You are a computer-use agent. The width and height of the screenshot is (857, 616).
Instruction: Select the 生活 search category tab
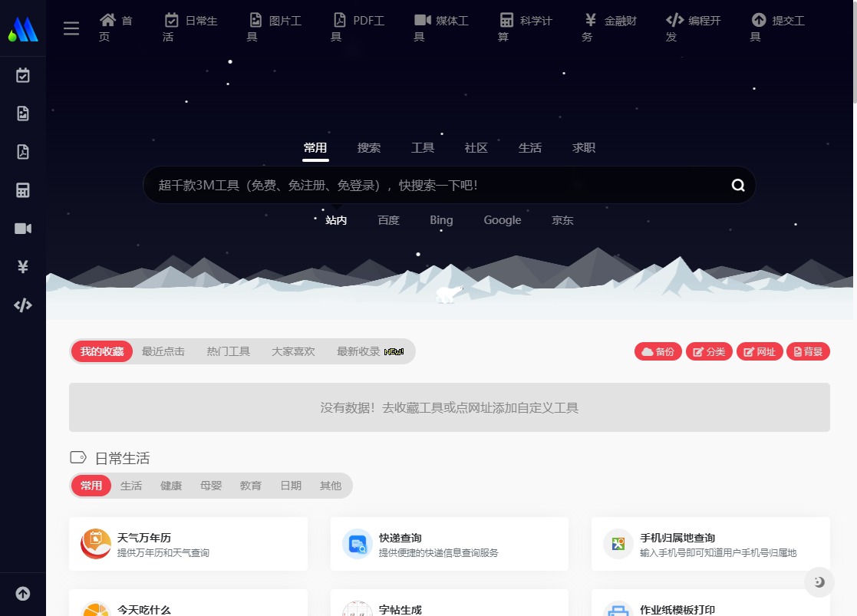(x=529, y=148)
